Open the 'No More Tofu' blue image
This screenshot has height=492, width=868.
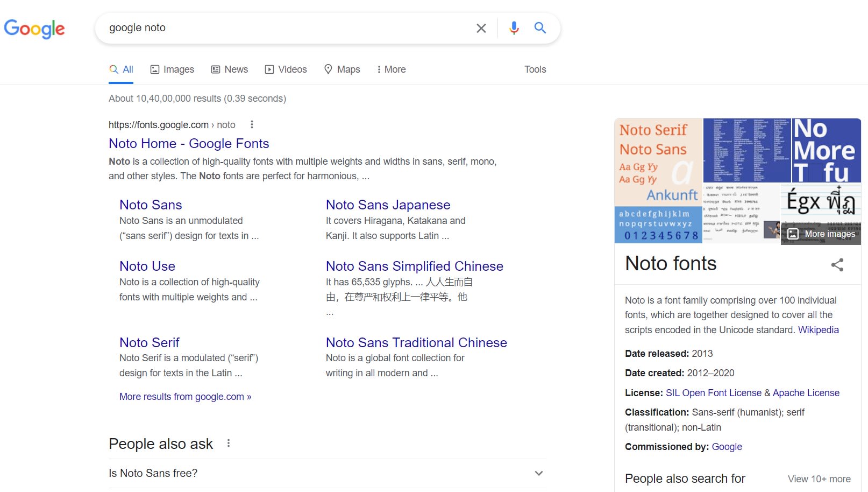point(827,150)
